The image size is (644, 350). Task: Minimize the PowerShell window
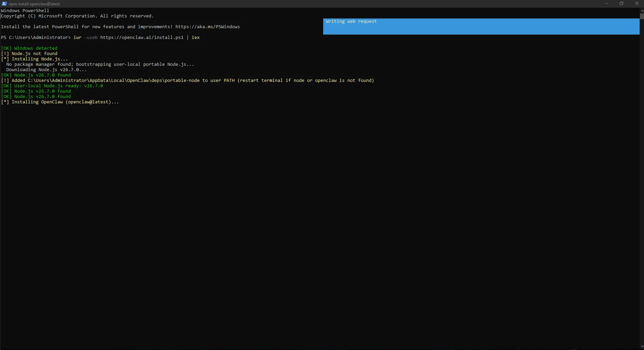tap(606, 4)
